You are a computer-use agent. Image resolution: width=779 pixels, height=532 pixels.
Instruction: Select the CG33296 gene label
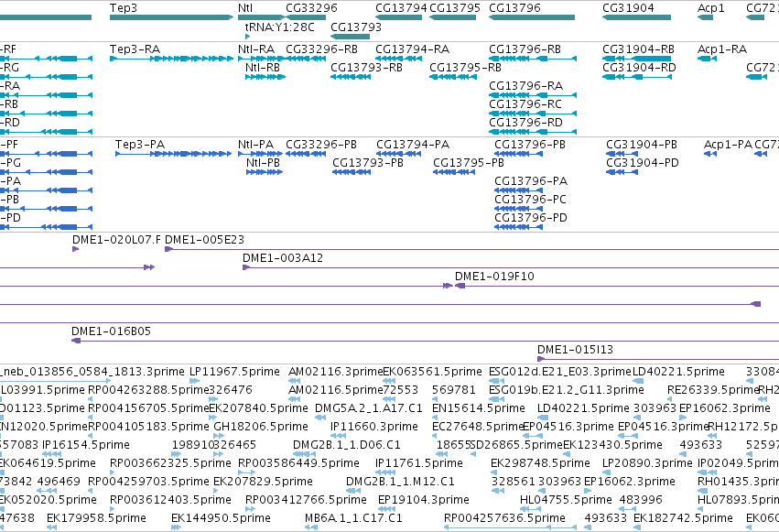(311, 8)
